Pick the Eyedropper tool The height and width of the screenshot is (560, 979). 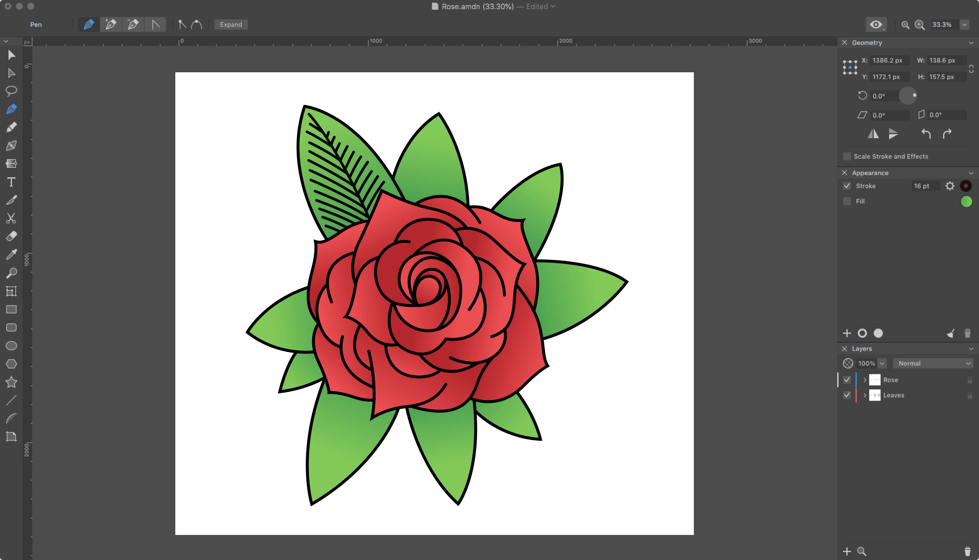[11, 254]
